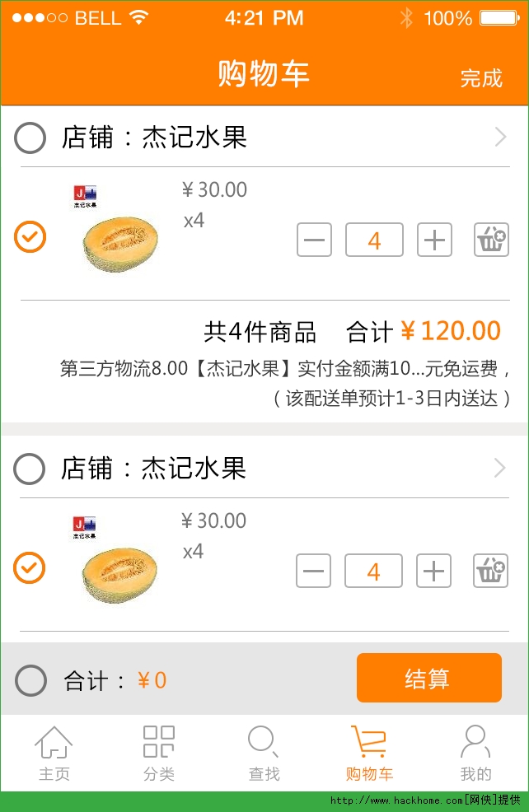Switch to the 分类 categories tab
Screen dimensions: 529x812
159,753
